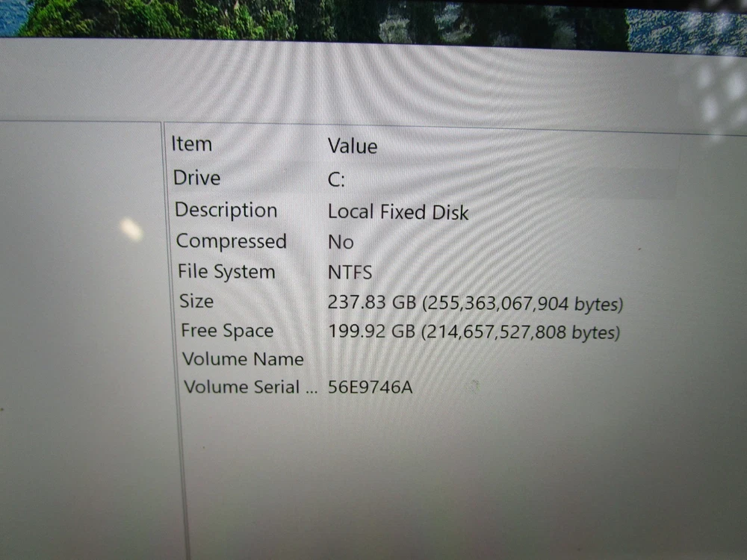This screenshot has height=560, width=747.
Task: Click the C: drive value
Action: click(336, 180)
